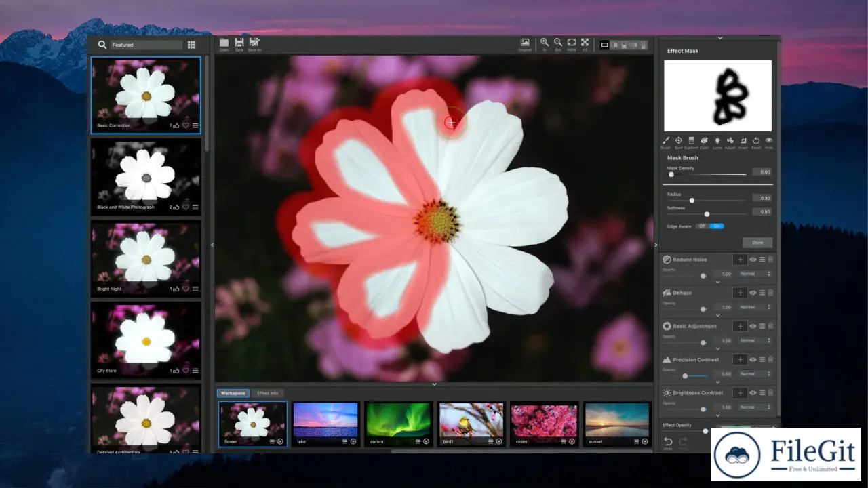Click the Featured search field
This screenshot has height=488, width=868.
(146, 45)
